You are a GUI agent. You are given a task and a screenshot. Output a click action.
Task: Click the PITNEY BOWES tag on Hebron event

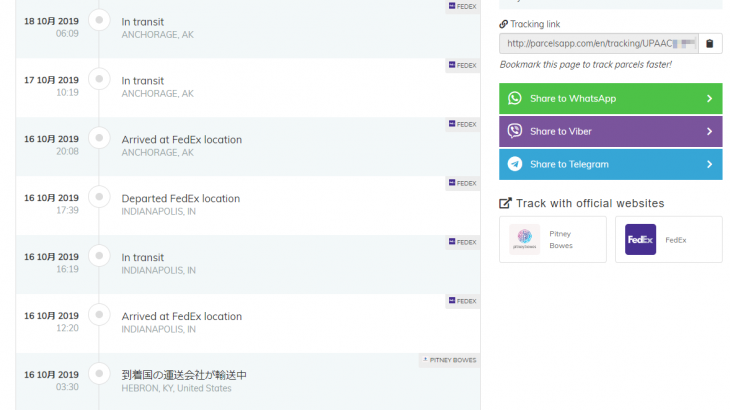(449, 360)
